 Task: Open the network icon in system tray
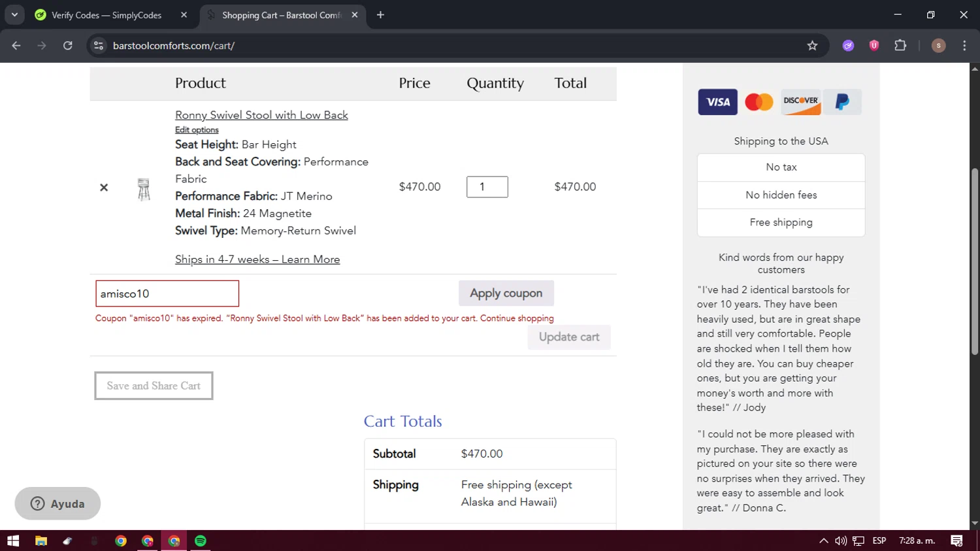(x=858, y=541)
